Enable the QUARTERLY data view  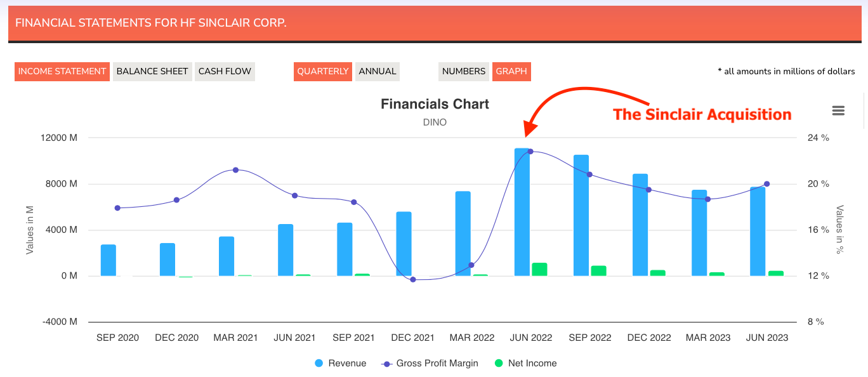point(322,71)
